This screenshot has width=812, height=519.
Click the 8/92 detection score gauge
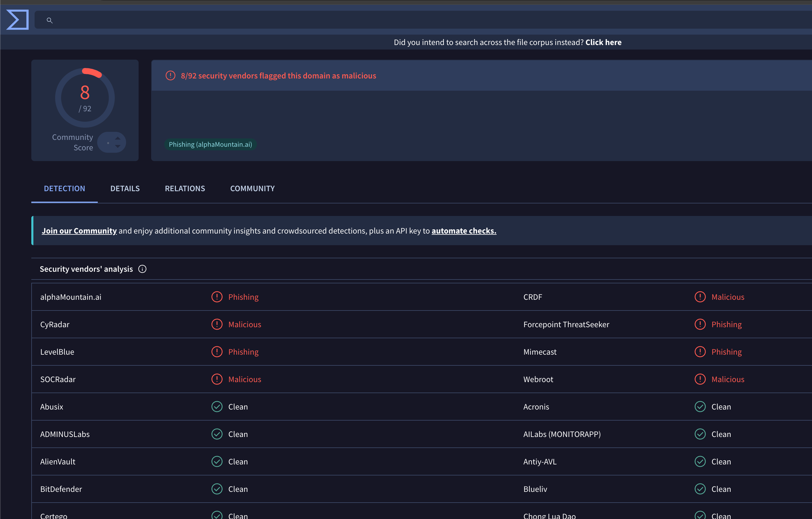click(x=85, y=98)
